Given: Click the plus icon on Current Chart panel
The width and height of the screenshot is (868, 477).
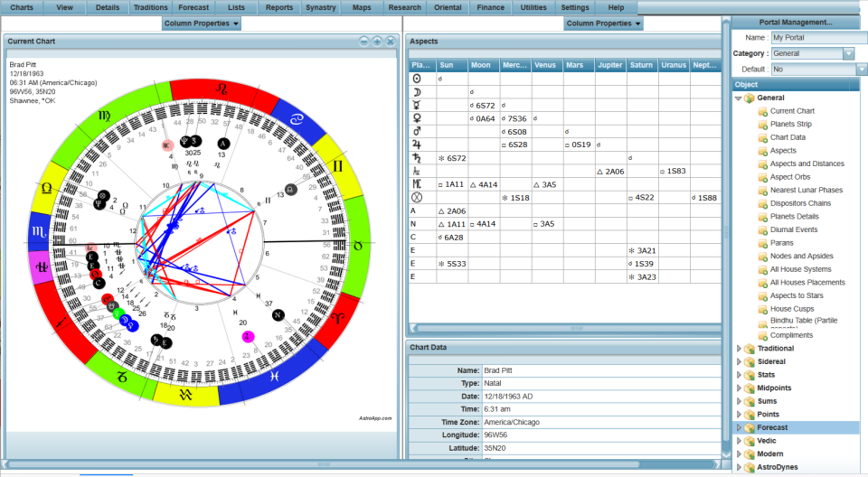Looking at the screenshot, I should pyautogui.click(x=377, y=42).
